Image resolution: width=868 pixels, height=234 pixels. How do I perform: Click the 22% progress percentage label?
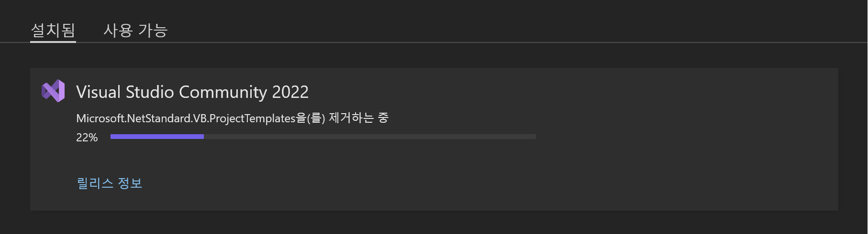click(x=87, y=138)
